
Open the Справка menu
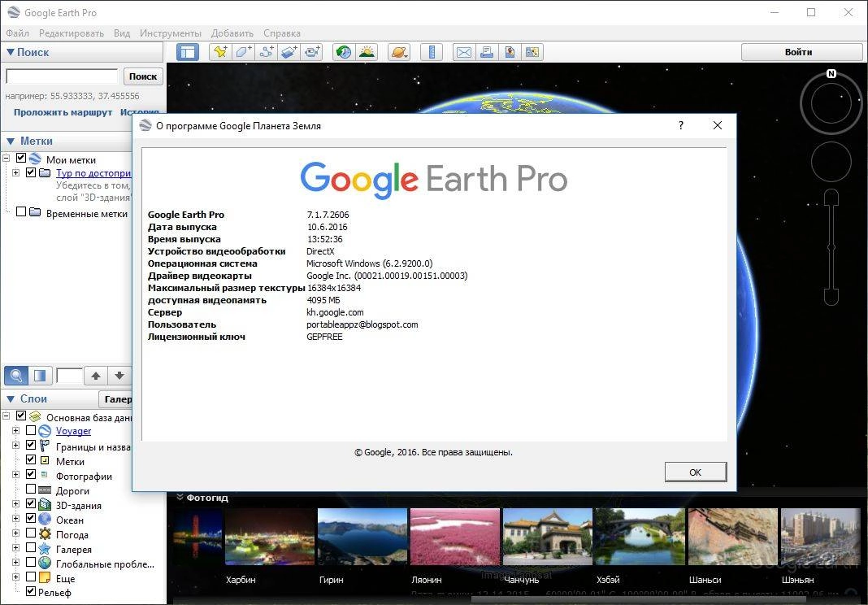coord(282,33)
